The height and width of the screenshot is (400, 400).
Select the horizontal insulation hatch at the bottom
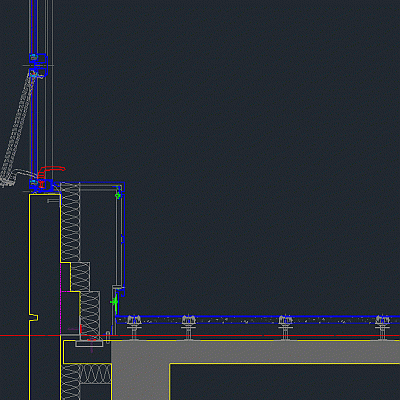pyautogui.click(x=96, y=374)
